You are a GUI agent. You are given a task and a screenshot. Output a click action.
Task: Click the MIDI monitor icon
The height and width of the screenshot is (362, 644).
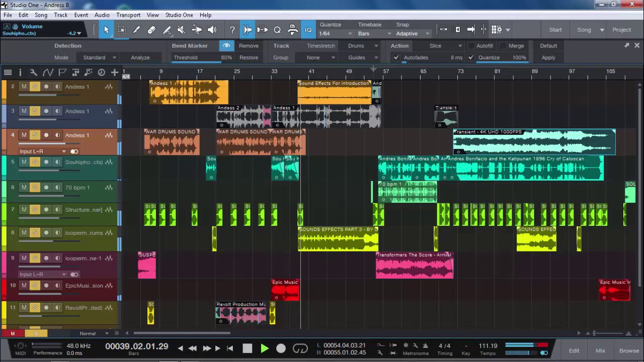[x=20, y=346]
